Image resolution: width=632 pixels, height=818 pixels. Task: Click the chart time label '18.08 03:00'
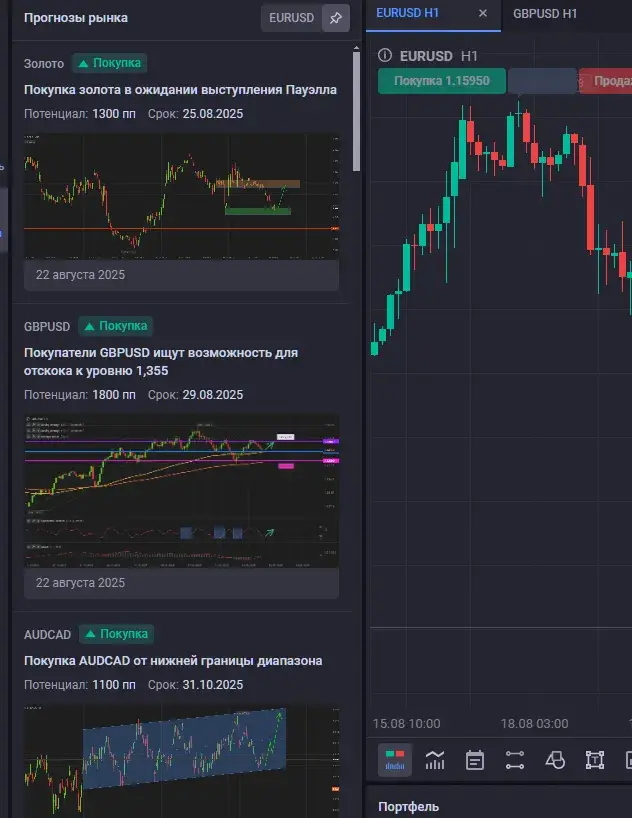coord(534,724)
